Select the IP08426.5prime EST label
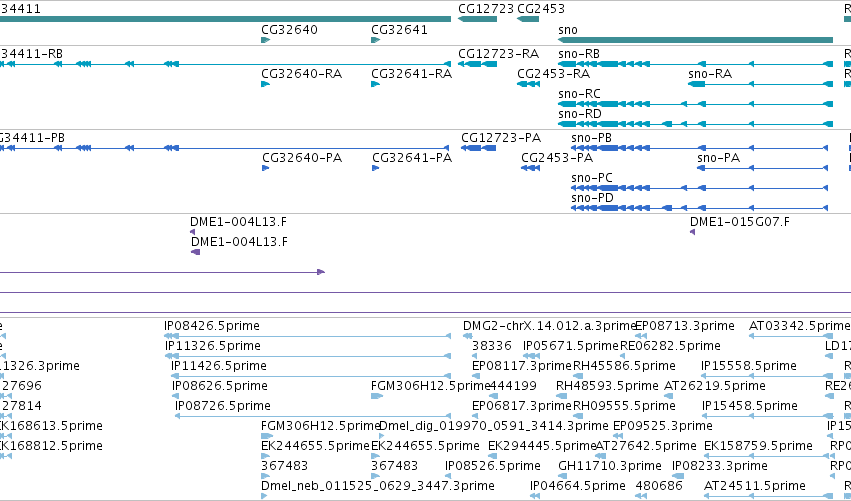 pyautogui.click(x=212, y=326)
